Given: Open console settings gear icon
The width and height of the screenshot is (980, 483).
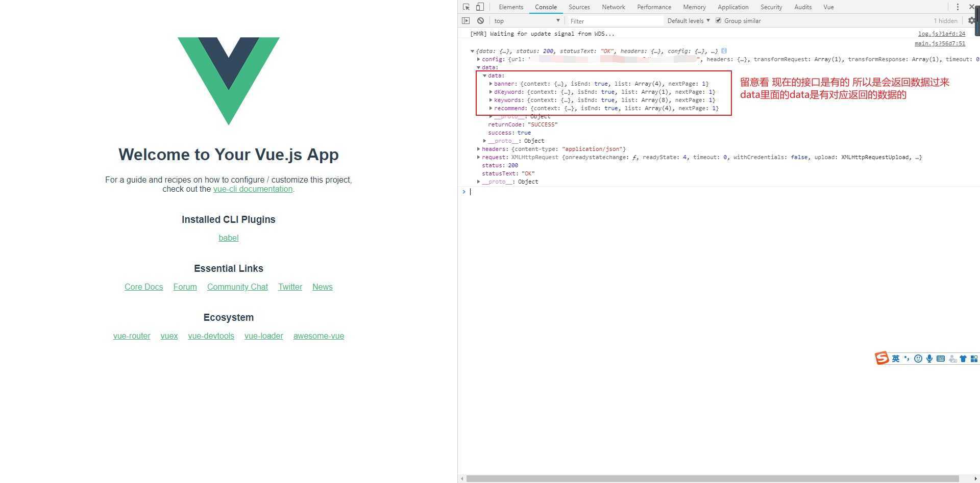Looking at the screenshot, I should [971, 20].
